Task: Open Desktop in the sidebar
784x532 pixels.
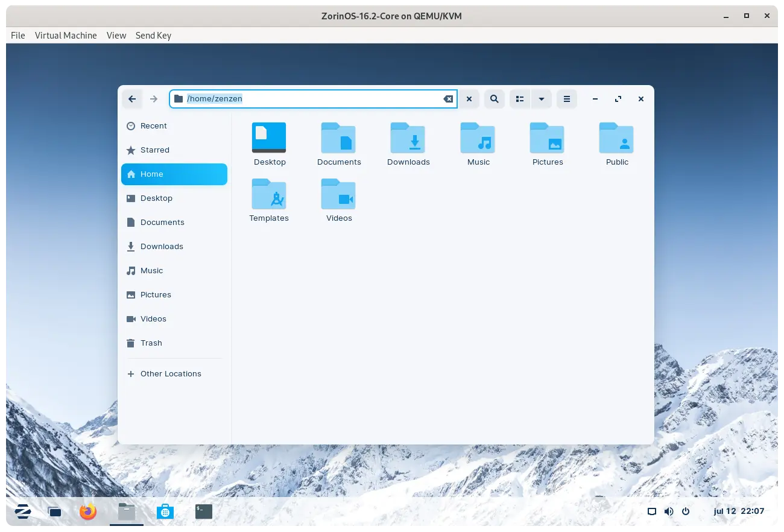Action: [x=174, y=198]
